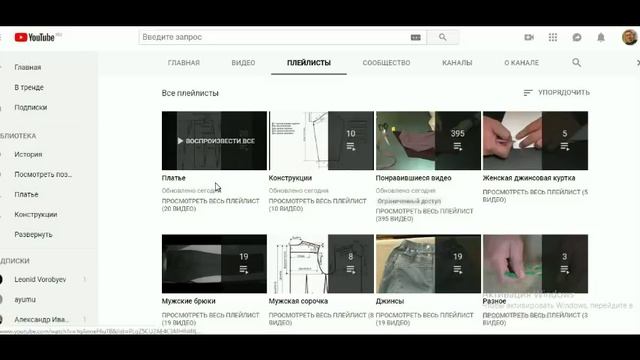Go to Главная in the sidebar

coord(28,67)
